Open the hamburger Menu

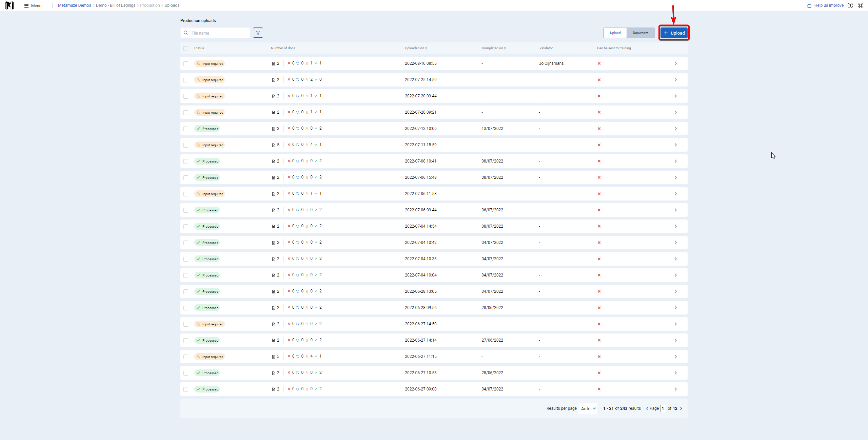33,5
